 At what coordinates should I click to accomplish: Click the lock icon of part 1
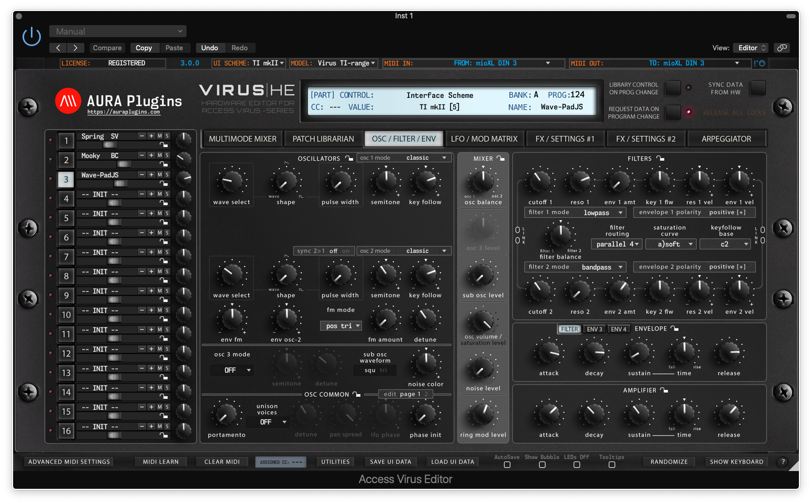[164, 144]
